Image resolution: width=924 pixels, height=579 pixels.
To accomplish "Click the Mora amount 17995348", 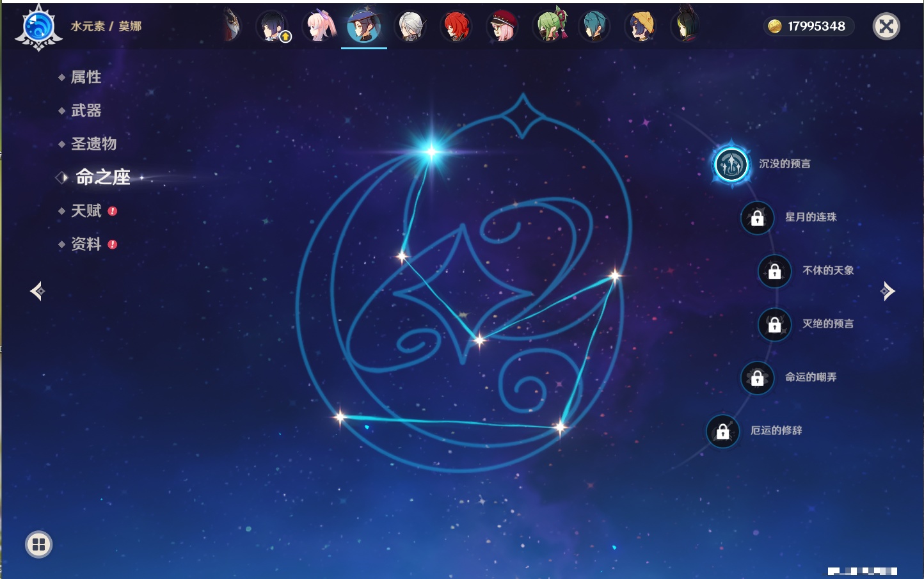I will [x=816, y=26].
